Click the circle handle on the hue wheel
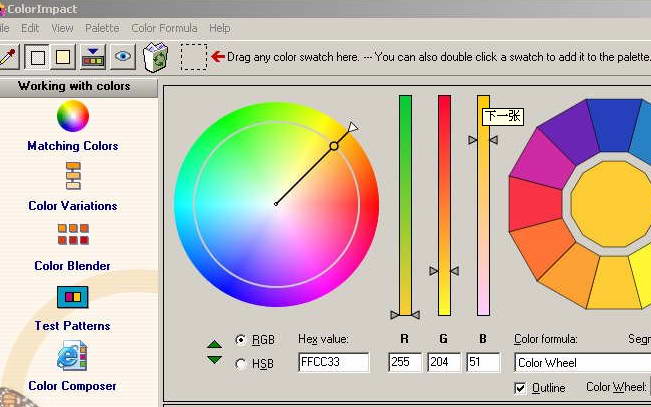 (334, 146)
